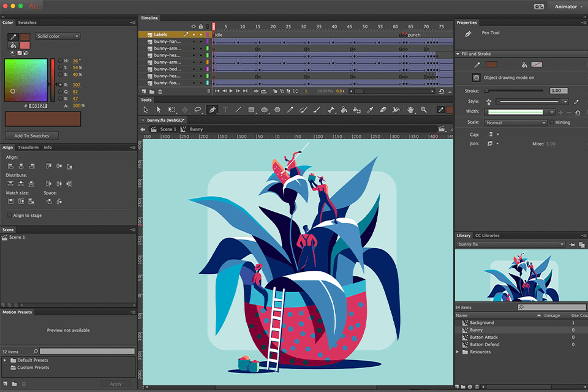
Task: Delete the selected timeline layer
Action: point(160,91)
